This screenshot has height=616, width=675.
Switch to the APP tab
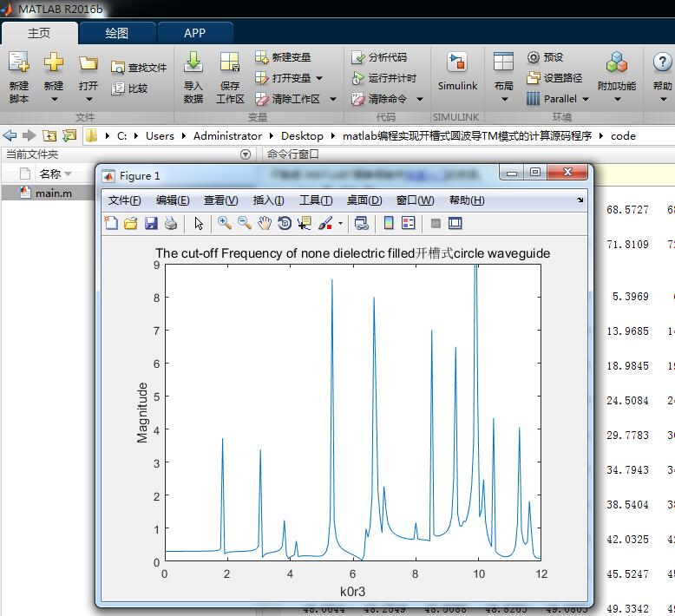pos(194,33)
